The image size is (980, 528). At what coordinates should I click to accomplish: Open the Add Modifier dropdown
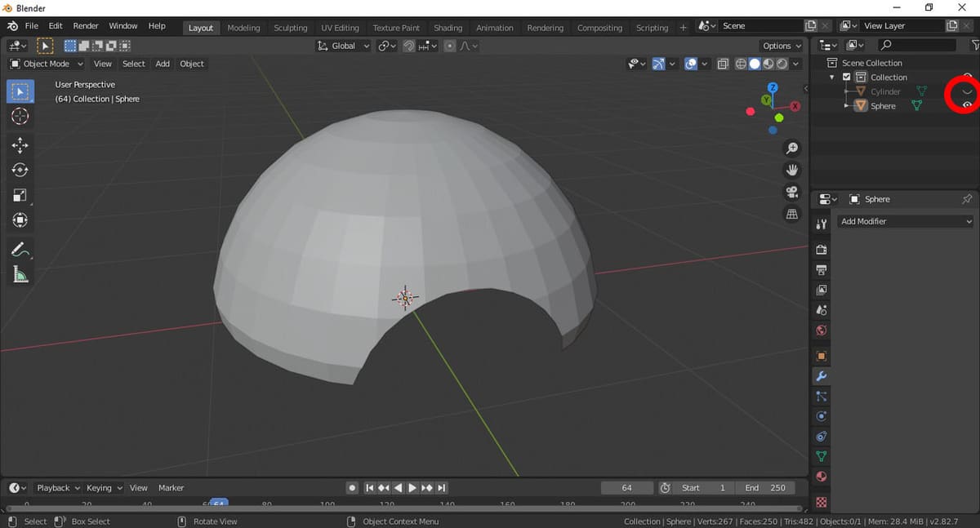pyautogui.click(x=906, y=221)
